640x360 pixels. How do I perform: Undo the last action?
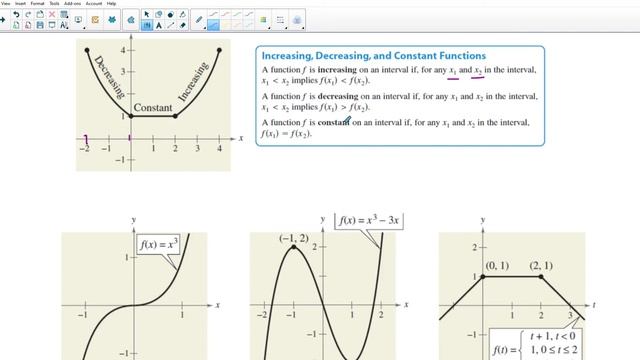16,15
